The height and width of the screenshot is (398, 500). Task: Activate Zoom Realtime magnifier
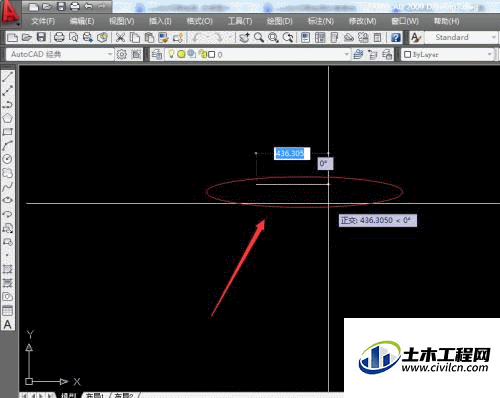coord(259,37)
